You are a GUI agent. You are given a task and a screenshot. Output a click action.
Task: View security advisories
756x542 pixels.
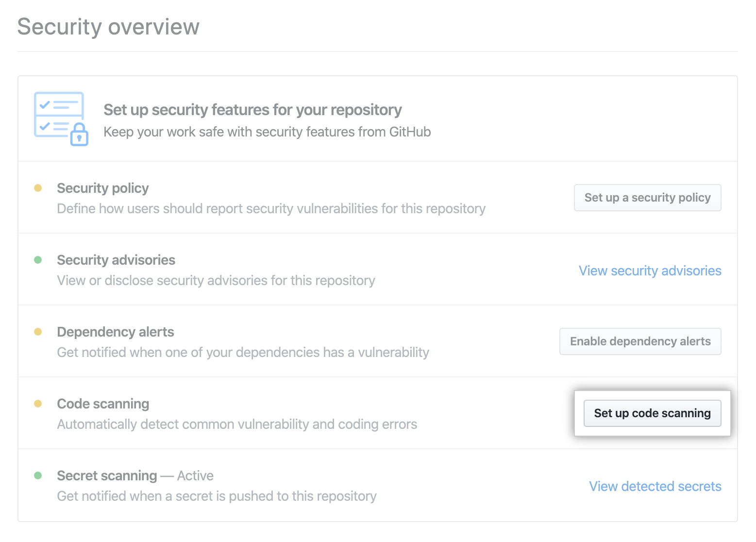point(650,271)
